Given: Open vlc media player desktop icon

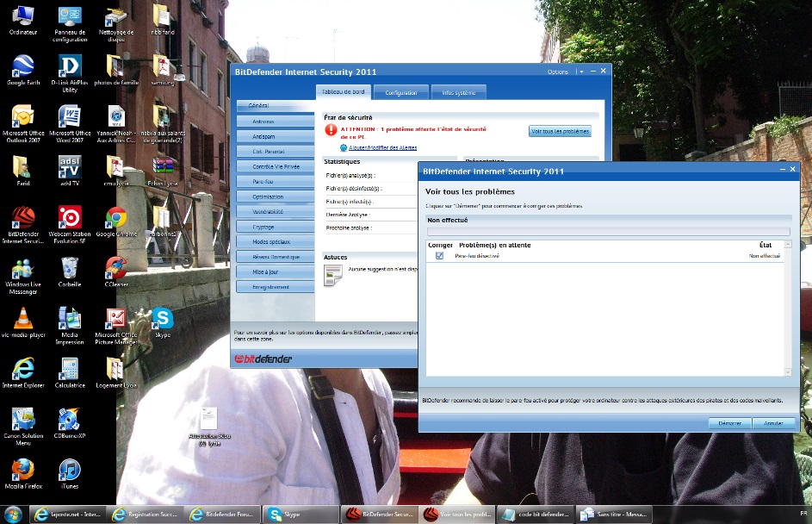Looking at the screenshot, I should pyautogui.click(x=23, y=322).
